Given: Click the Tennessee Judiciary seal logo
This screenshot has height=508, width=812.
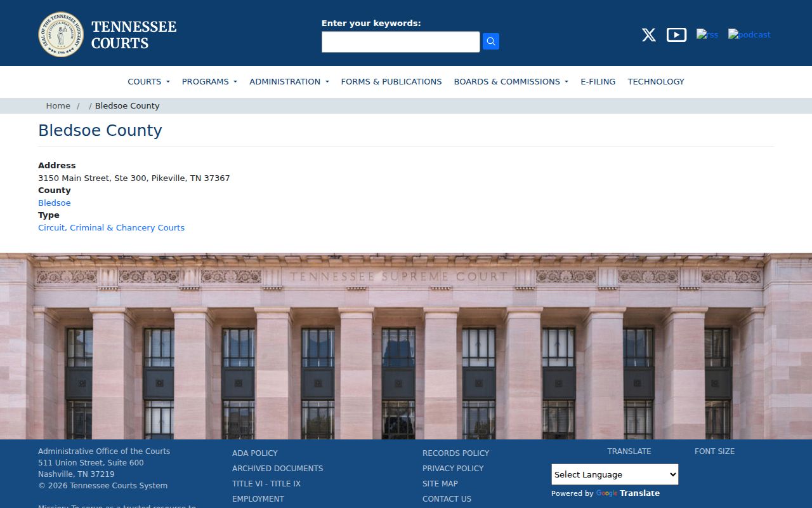Looking at the screenshot, I should 61,34.
